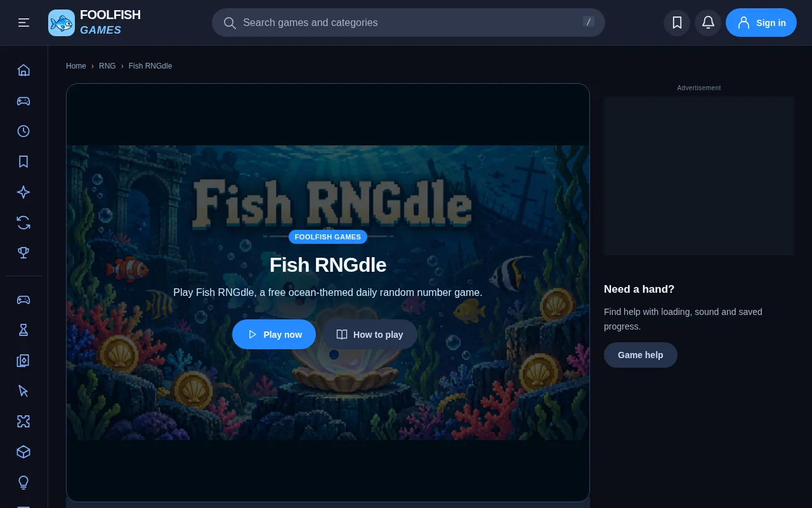
Task: Open the How to play guide
Action: 370,334
